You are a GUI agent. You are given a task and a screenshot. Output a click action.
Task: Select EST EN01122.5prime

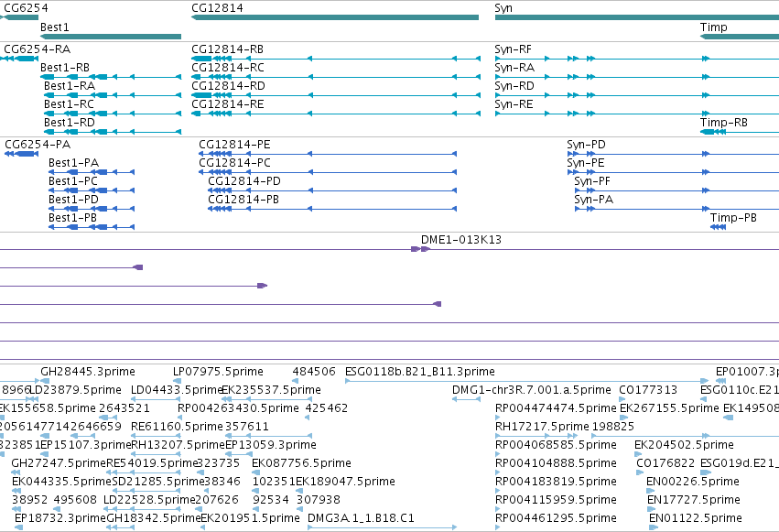696,518
